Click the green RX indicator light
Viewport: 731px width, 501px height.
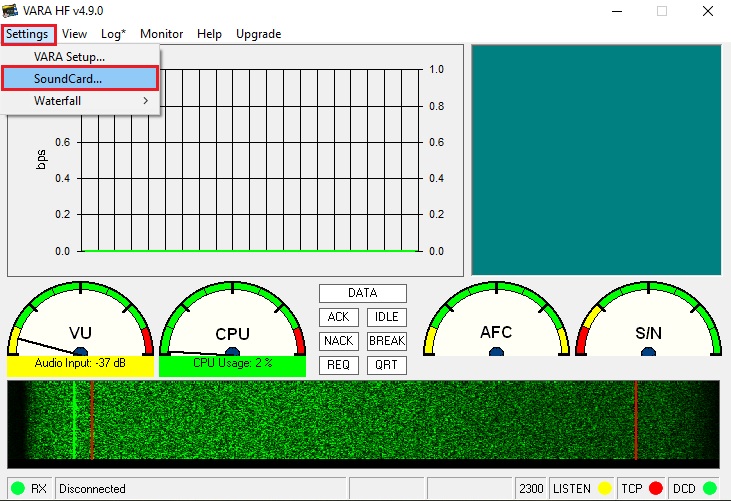click(x=18, y=489)
